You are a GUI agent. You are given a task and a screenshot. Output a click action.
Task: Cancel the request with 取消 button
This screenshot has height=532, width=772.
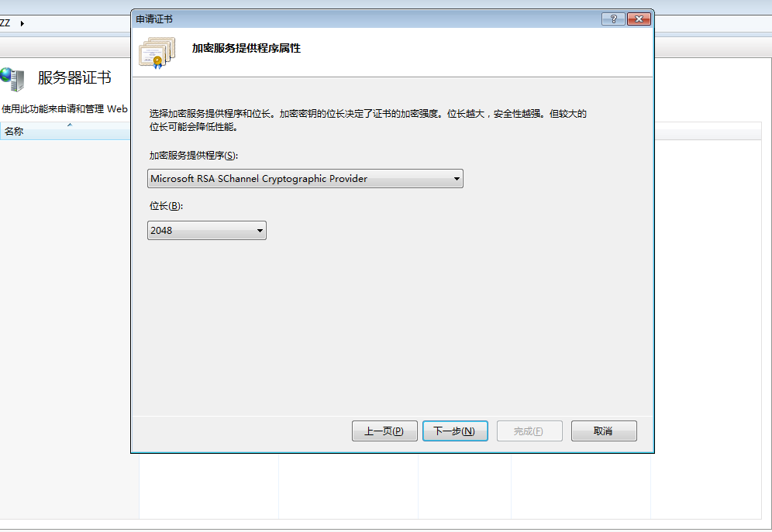[604, 431]
